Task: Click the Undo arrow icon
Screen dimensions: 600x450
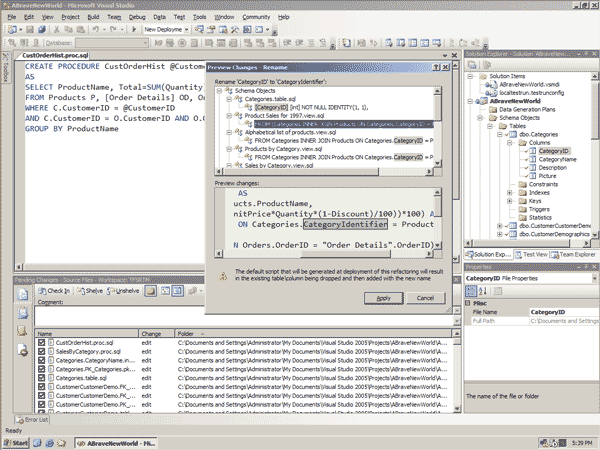Action: click(95, 29)
